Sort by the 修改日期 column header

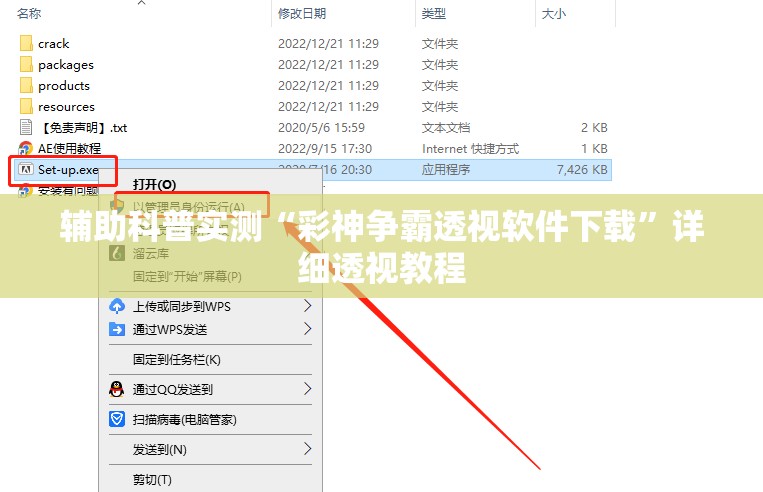point(302,14)
